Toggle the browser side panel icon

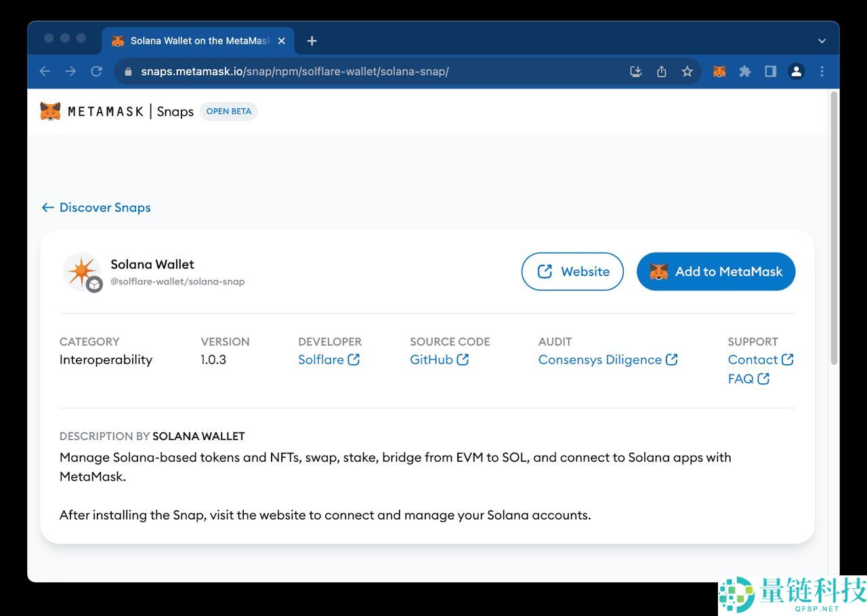(x=770, y=71)
